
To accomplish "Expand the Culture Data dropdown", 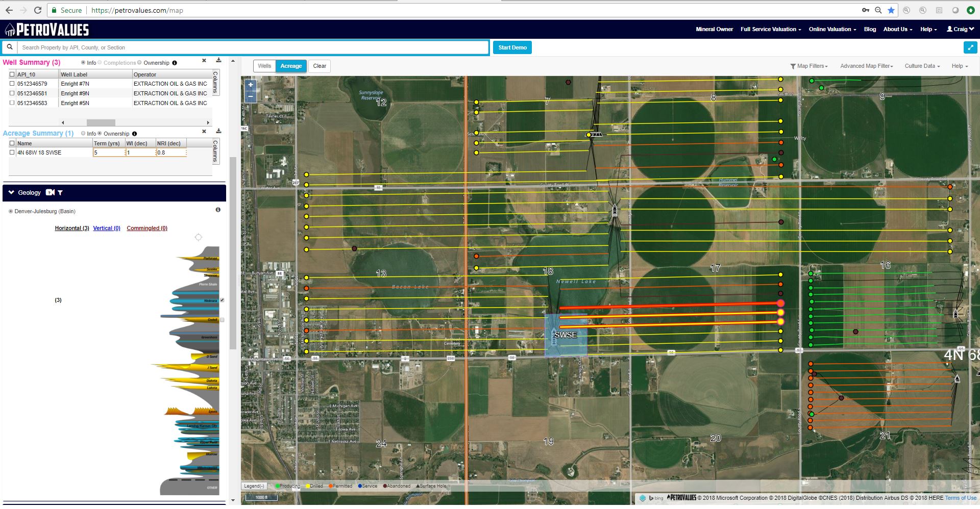I will pos(922,66).
